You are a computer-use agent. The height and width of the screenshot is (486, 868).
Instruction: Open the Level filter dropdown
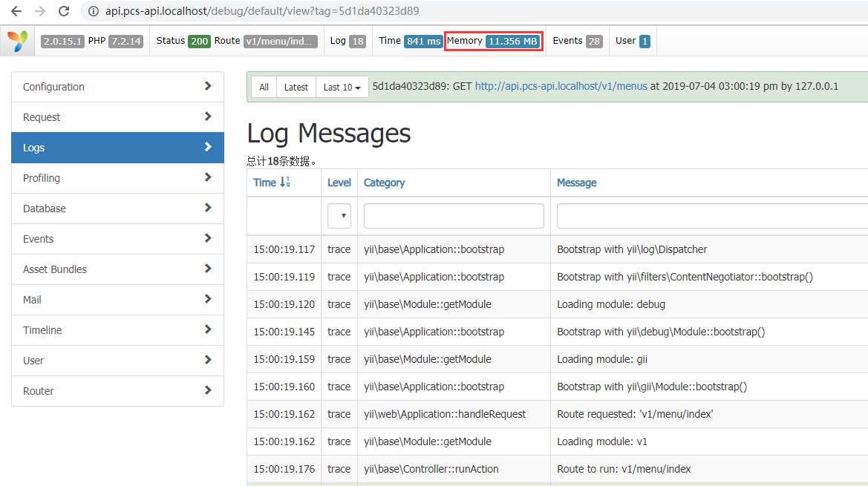(x=339, y=216)
